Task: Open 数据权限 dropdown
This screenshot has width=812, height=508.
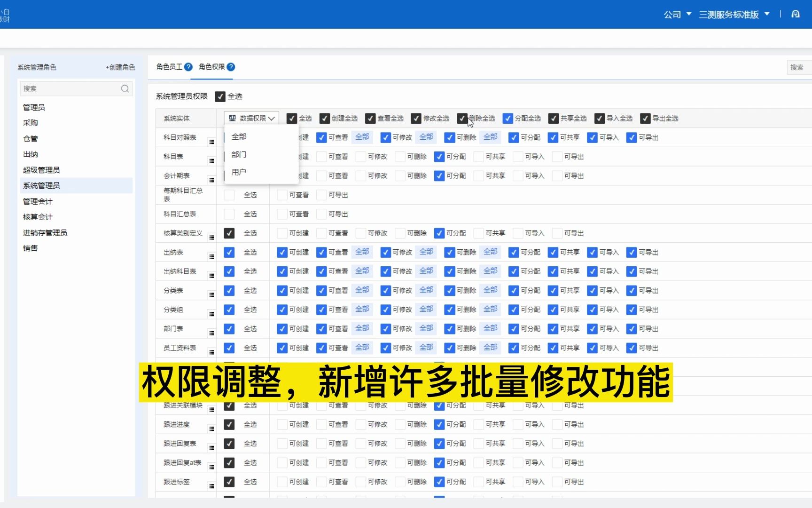Action: point(251,118)
